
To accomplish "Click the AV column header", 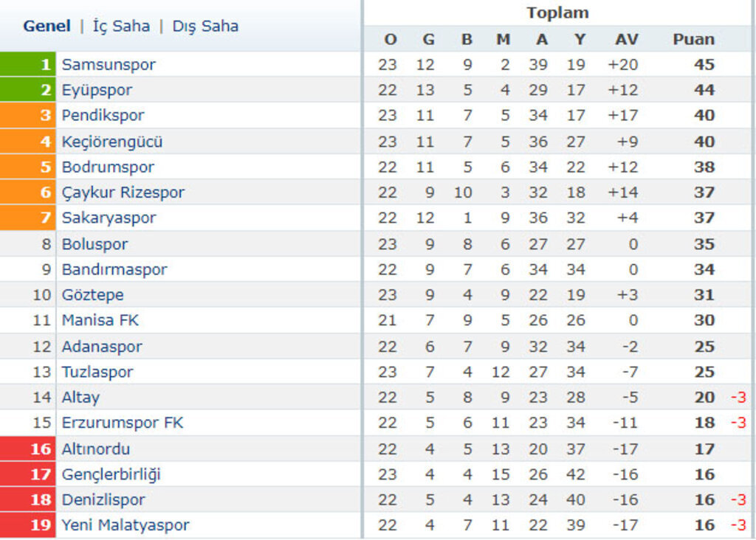I will 626,40.
